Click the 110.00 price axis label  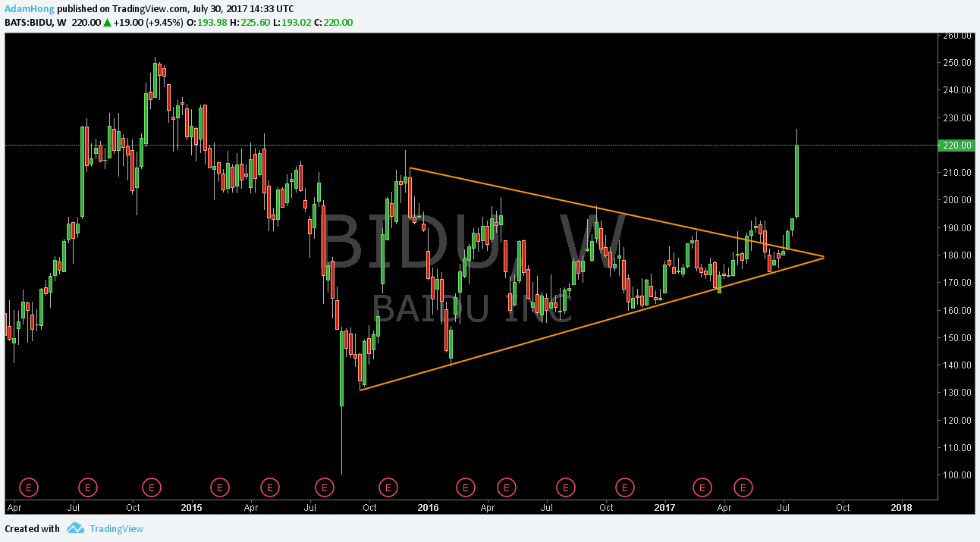pyautogui.click(x=957, y=447)
